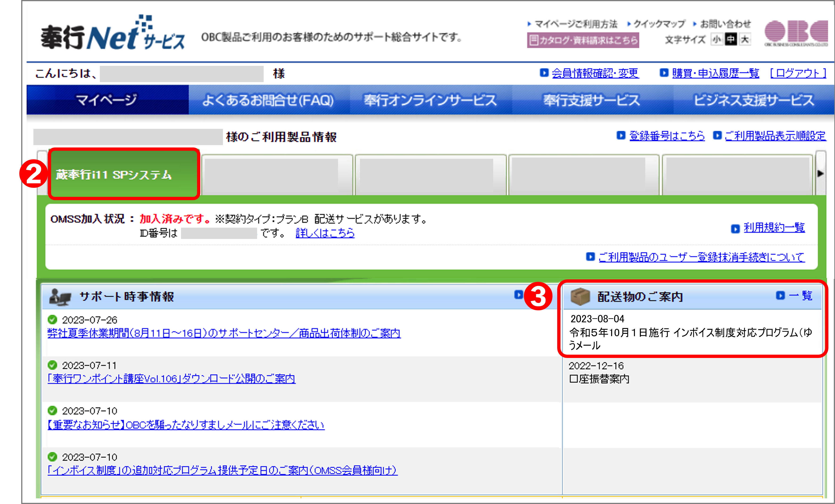Set font size to 大
Image resolution: width=835 pixels, height=504 pixels.
pyautogui.click(x=745, y=40)
